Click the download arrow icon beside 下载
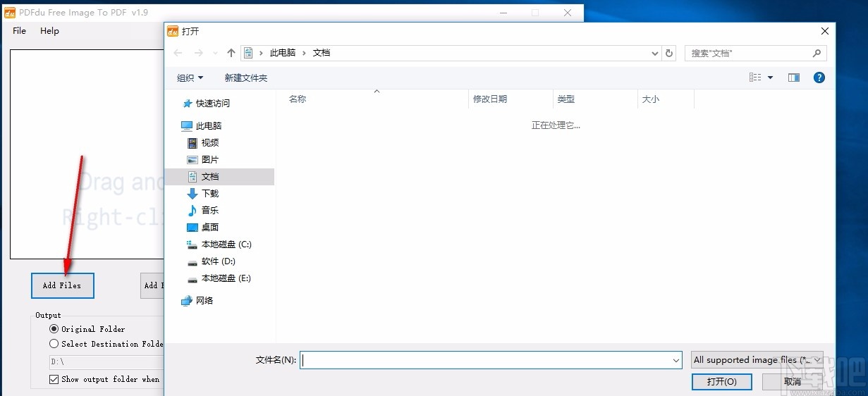The width and height of the screenshot is (868, 396). (192, 193)
